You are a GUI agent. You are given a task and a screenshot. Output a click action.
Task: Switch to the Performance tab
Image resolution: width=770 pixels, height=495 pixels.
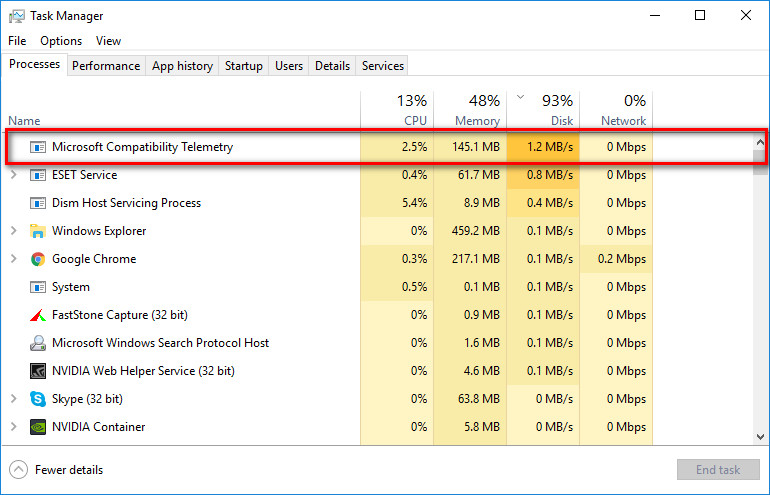pos(106,66)
